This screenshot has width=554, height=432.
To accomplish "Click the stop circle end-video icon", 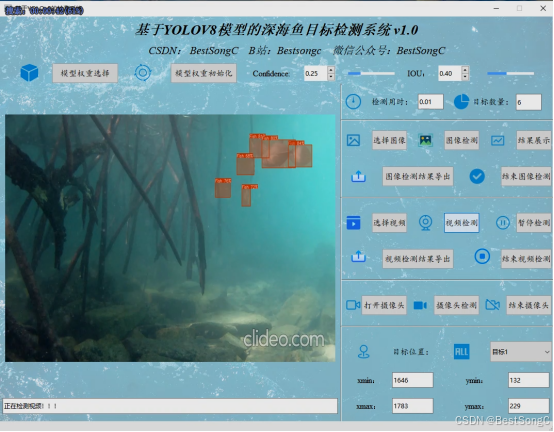I will pos(482,256).
